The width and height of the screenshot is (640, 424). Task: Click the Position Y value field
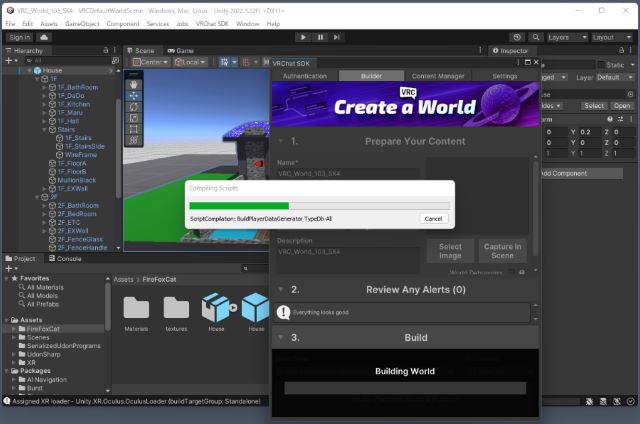click(589, 132)
